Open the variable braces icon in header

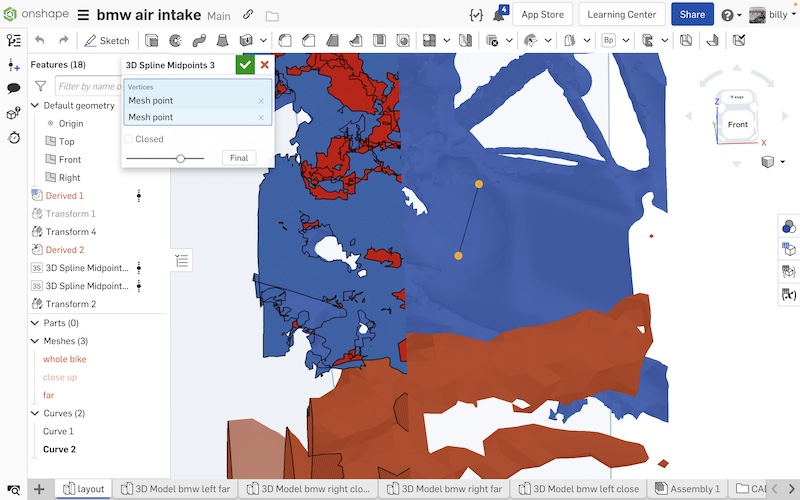click(476, 15)
